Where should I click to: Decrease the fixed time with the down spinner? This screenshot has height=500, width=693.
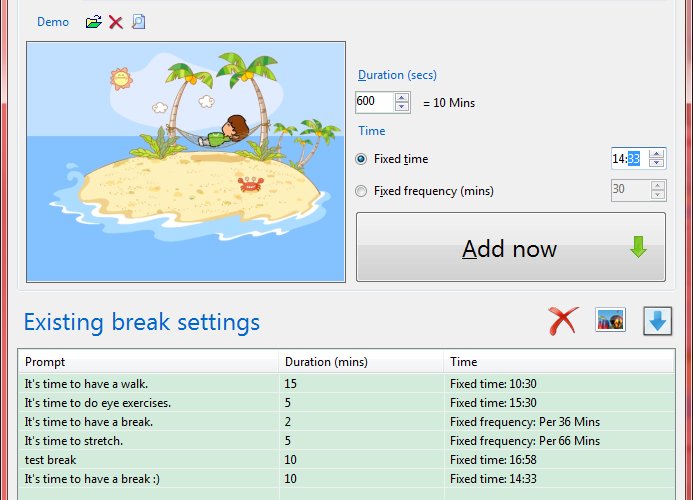click(x=656, y=163)
